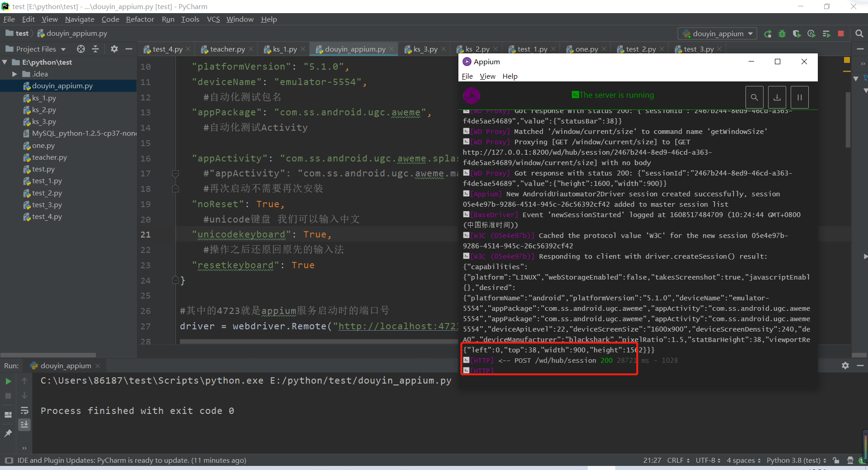Image resolution: width=868 pixels, height=470 pixels.
Task: Click green Rerun arrow in Run panel
Action: pos(8,381)
